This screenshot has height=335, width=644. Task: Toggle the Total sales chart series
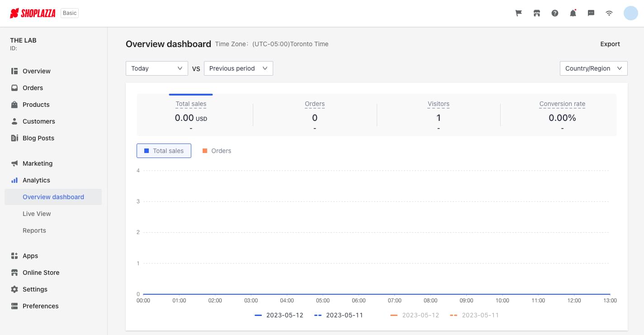click(164, 151)
